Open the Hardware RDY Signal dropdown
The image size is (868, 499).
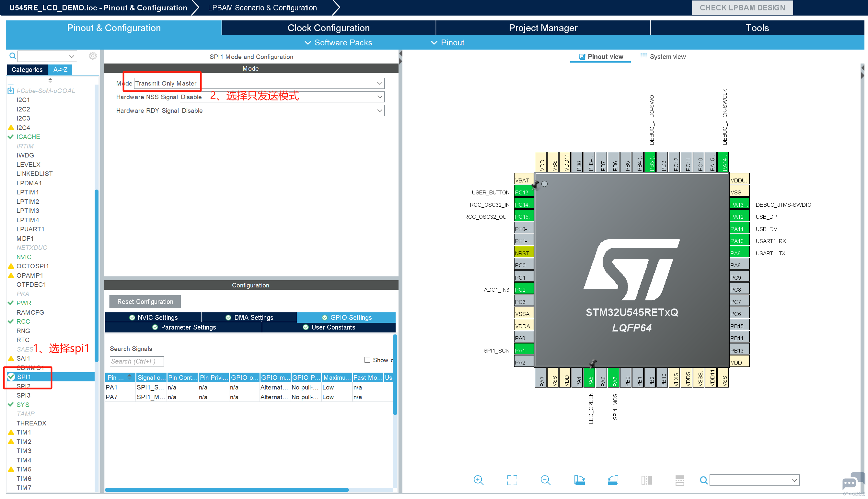tap(282, 111)
